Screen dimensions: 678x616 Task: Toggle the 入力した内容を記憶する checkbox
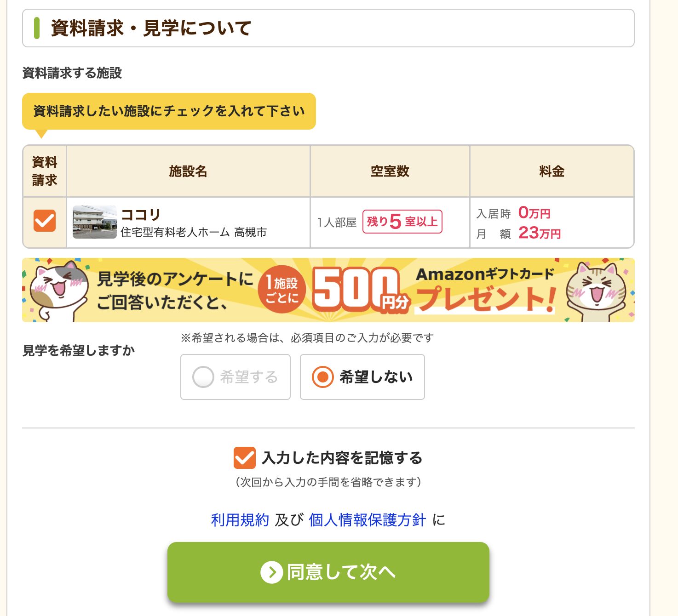tap(245, 457)
